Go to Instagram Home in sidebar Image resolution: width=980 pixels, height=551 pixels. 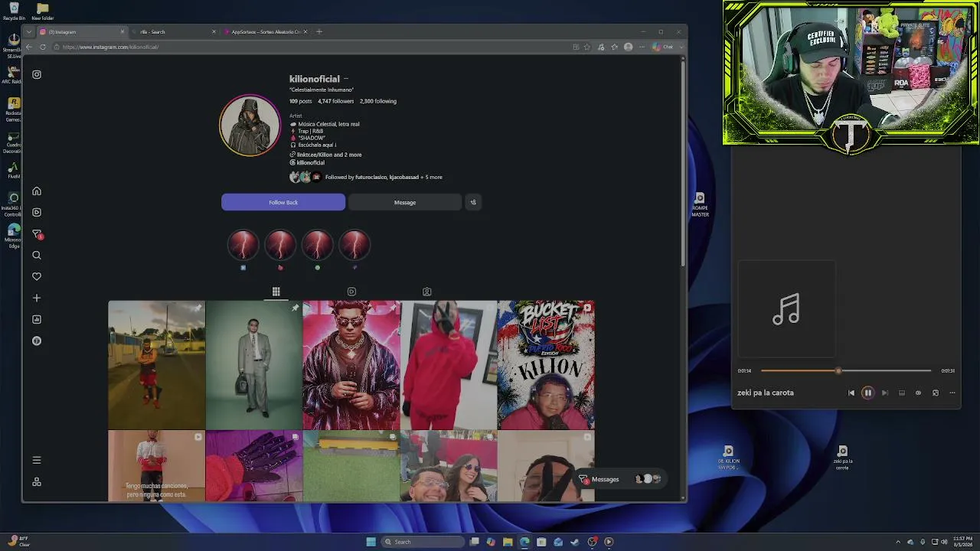coord(37,191)
